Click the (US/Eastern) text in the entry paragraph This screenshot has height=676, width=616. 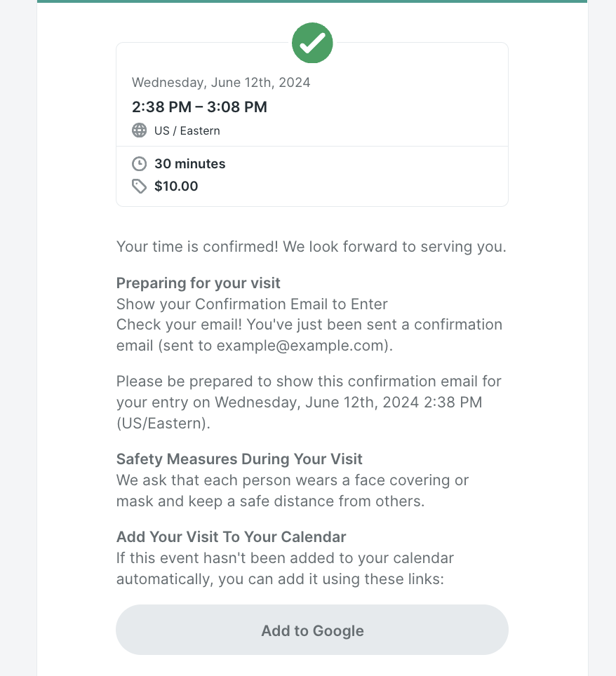[163, 424]
